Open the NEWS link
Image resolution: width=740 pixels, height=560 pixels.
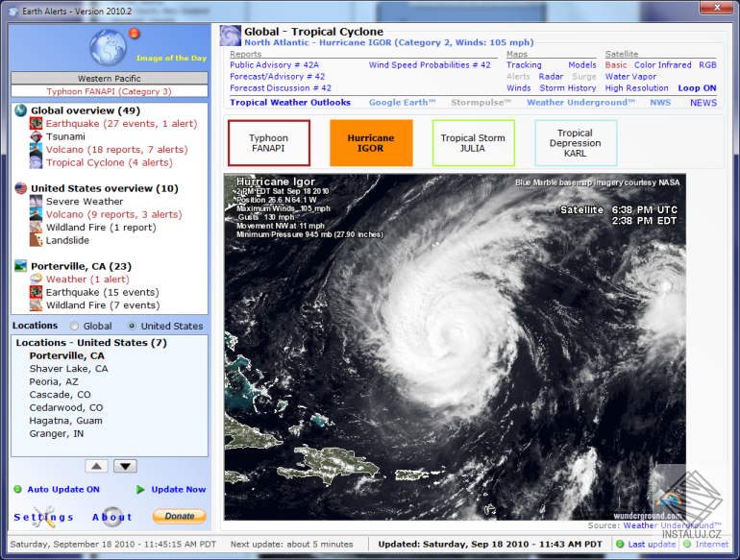pyautogui.click(x=703, y=103)
